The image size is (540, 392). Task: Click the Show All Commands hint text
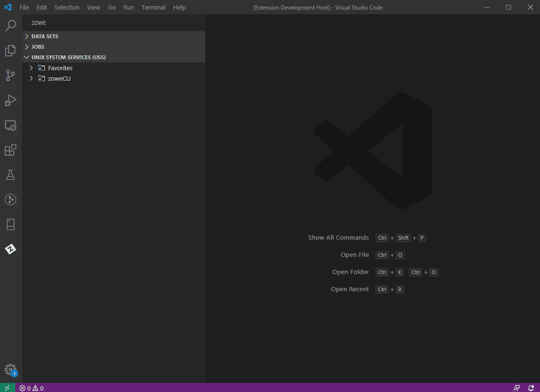click(x=339, y=238)
